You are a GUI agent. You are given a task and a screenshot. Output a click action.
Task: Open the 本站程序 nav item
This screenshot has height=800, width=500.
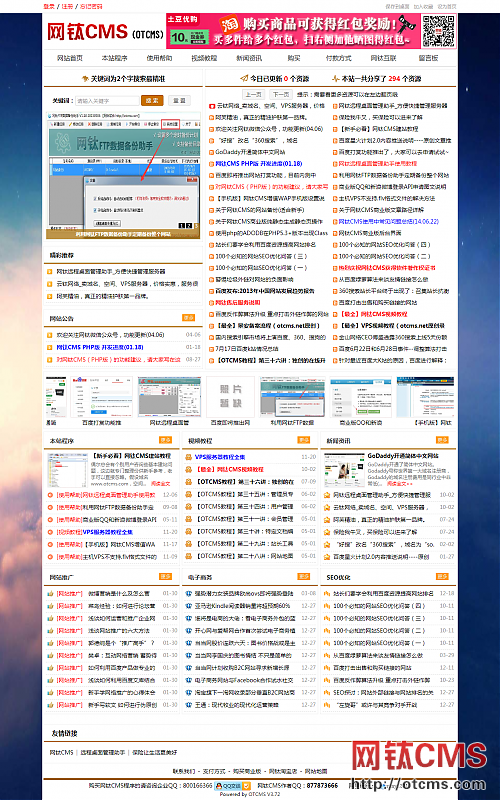[114, 58]
